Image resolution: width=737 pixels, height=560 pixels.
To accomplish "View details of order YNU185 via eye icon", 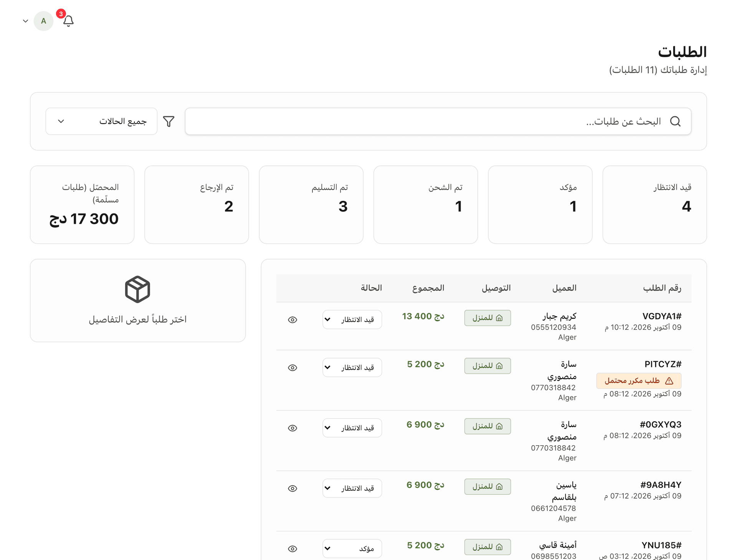I will click(x=292, y=549).
